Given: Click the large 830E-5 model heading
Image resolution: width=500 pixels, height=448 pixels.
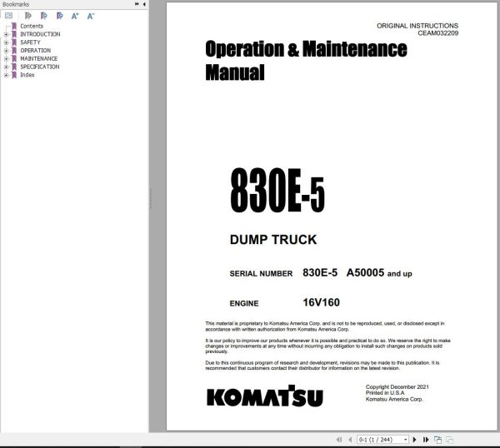Looking at the screenshot, I should pos(277,191).
